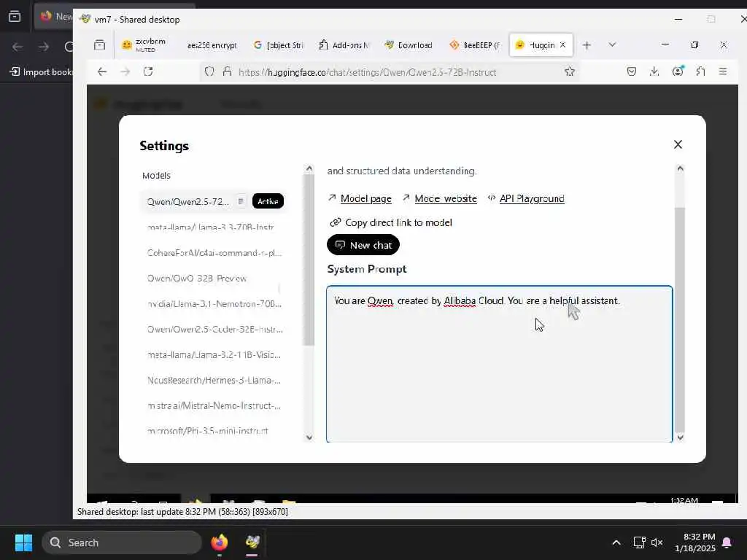747x560 pixels.
Task: Switch to the zxcvbnm muted tab
Action: tap(144, 44)
